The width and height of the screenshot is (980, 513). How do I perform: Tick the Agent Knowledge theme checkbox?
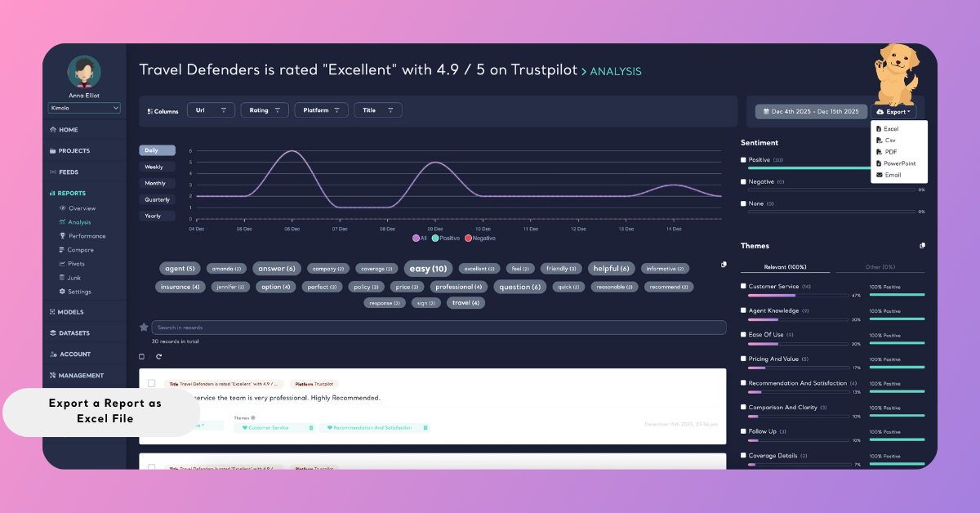click(x=743, y=310)
